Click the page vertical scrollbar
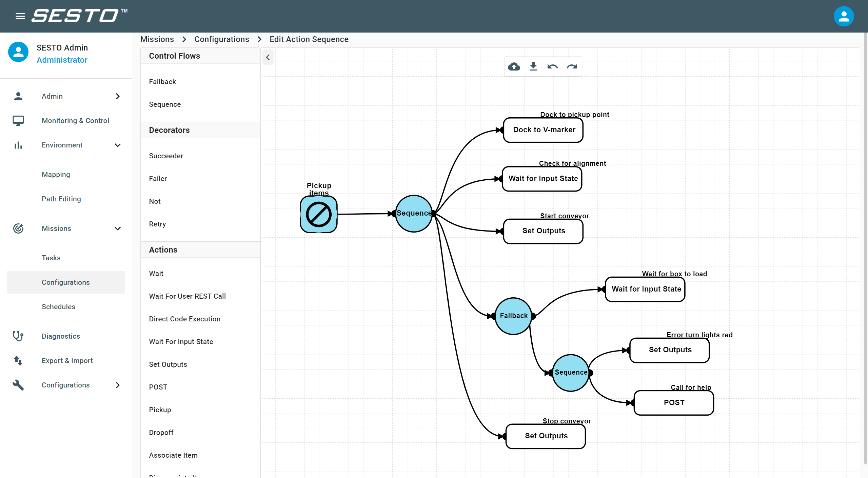Screen dimensions: 868x478 pos(865,237)
